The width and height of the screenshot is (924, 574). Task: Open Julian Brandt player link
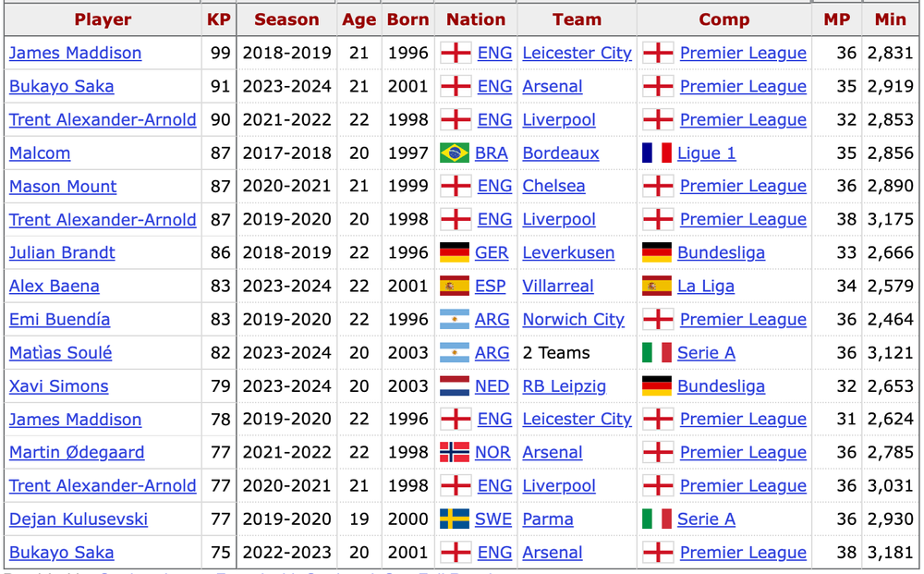pos(62,253)
